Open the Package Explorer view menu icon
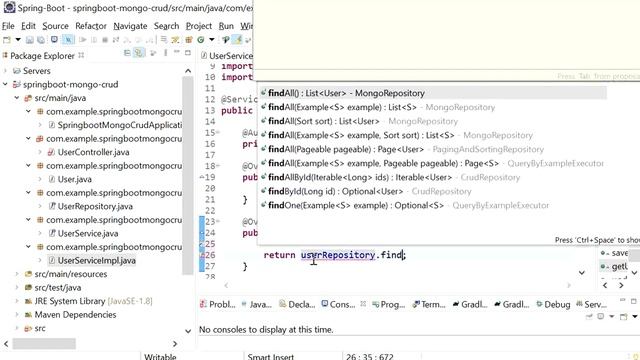 pos(165,53)
